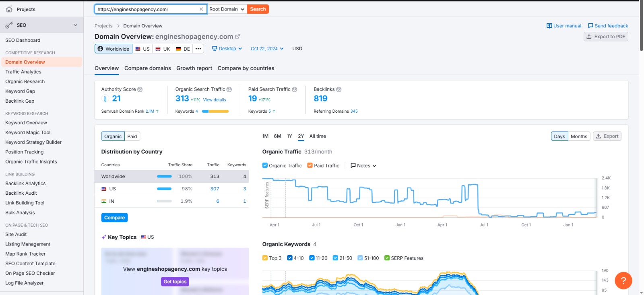Image resolution: width=644 pixels, height=295 pixels.
Task: Click US flag in country table
Action: [104, 189]
